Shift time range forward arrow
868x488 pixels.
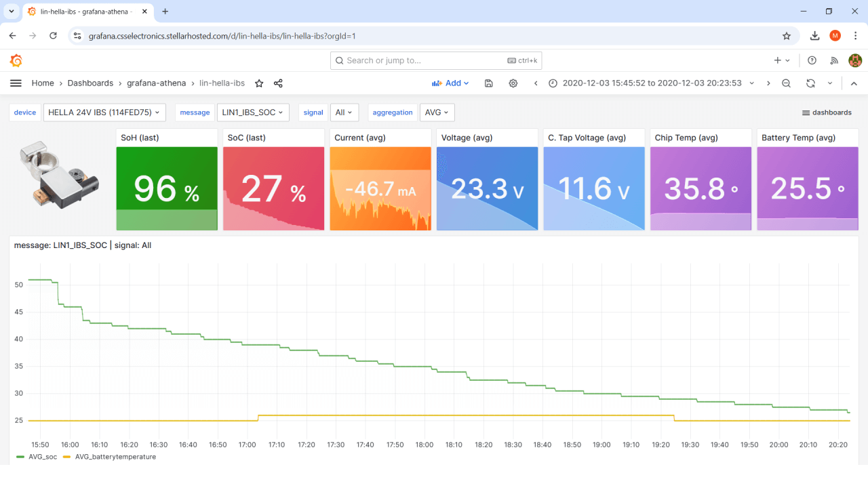768,83
